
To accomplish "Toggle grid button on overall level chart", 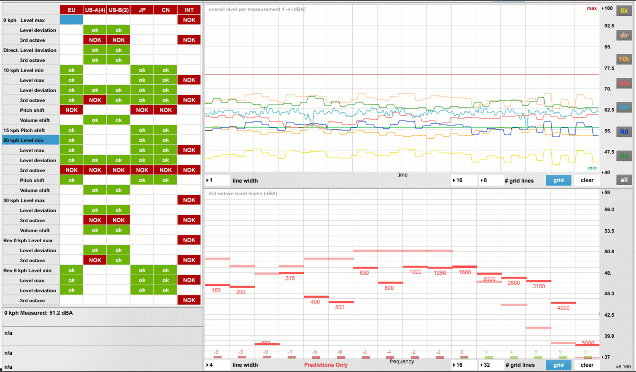I will point(559,180).
